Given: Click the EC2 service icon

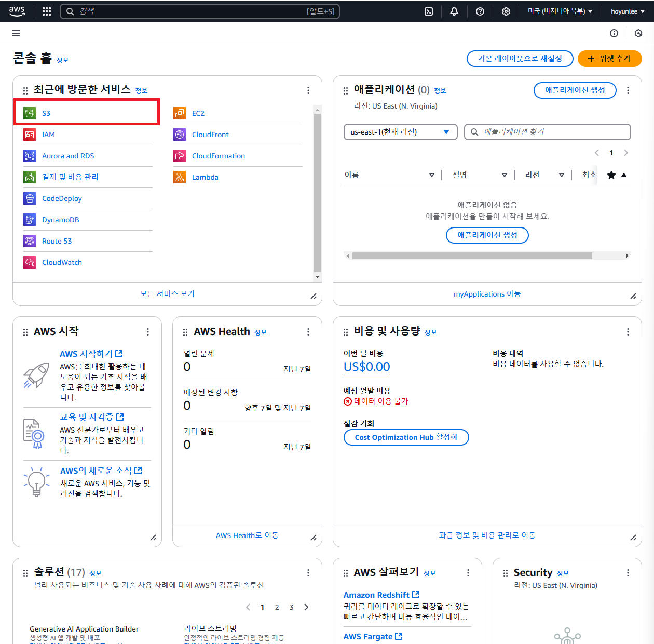Looking at the screenshot, I should [x=180, y=113].
